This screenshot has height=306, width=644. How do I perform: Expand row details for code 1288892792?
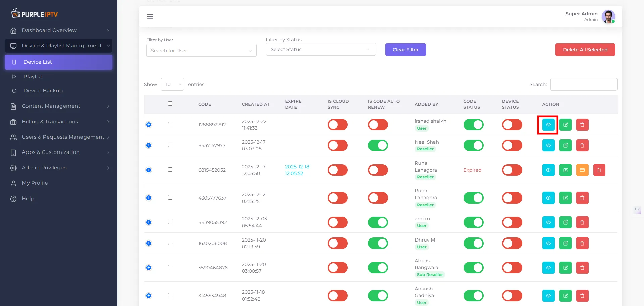(x=149, y=125)
